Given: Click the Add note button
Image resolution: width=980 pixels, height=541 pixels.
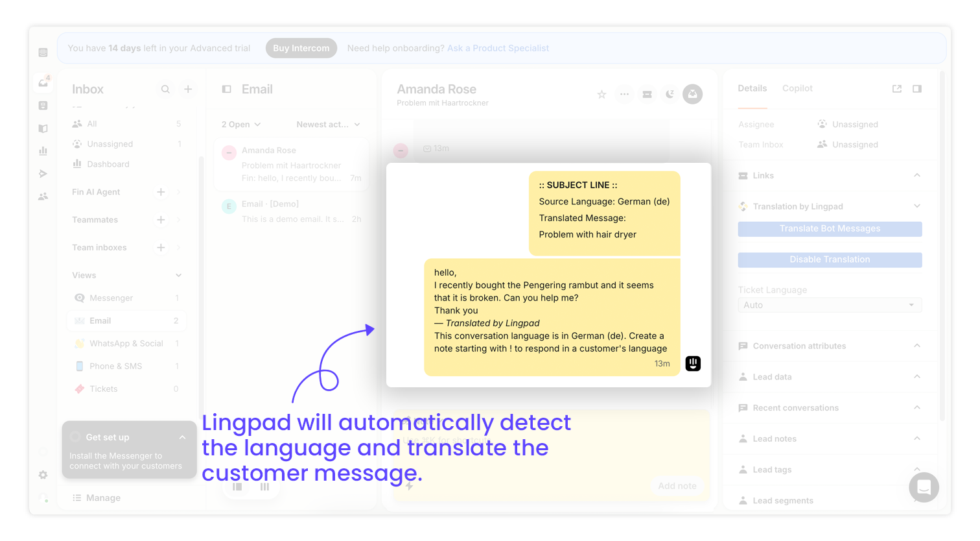Looking at the screenshot, I should (x=677, y=486).
